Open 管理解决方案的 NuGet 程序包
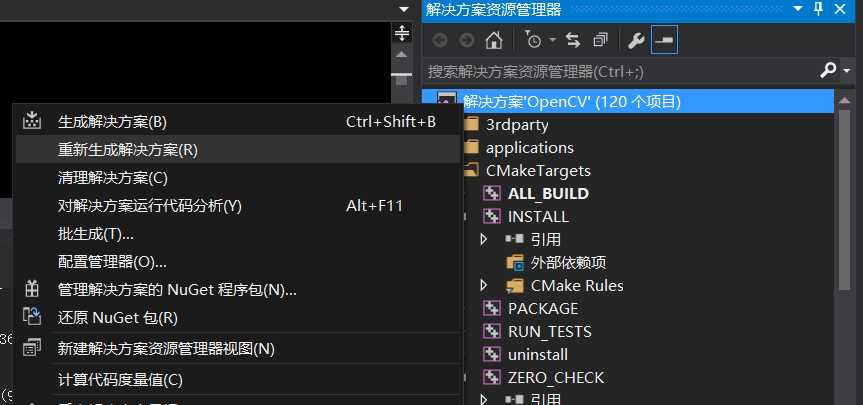This screenshot has width=863, height=405. coord(237,289)
